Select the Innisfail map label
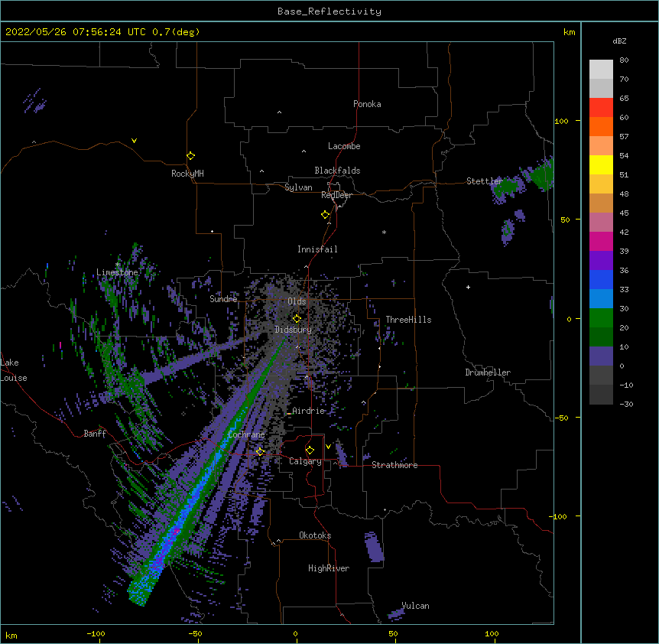Viewport: 659px width, 644px height. click(317, 249)
